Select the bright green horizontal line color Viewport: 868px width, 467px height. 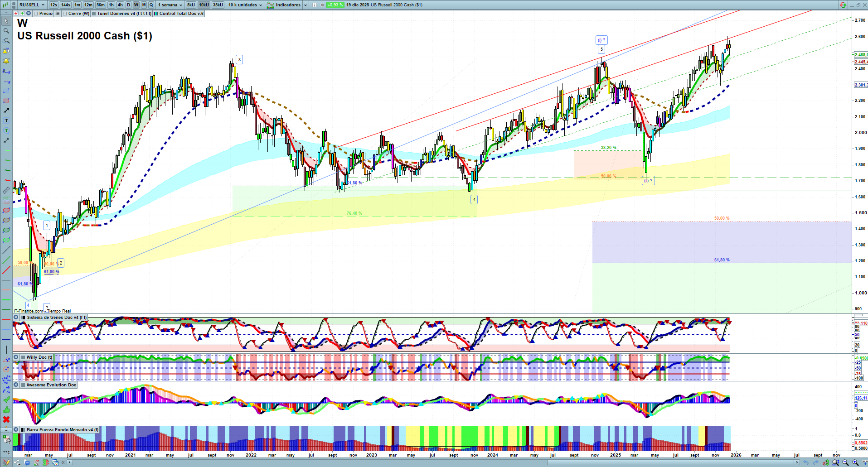tap(6, 300)
